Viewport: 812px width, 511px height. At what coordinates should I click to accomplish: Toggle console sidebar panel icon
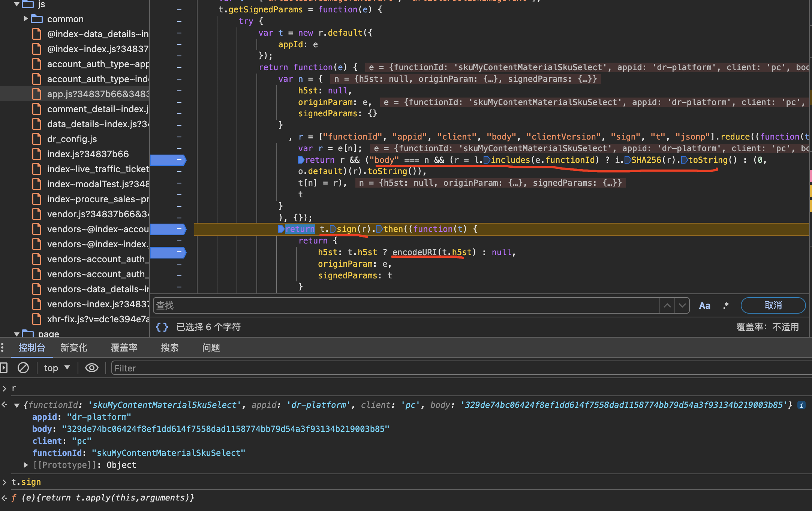point(4,368)
